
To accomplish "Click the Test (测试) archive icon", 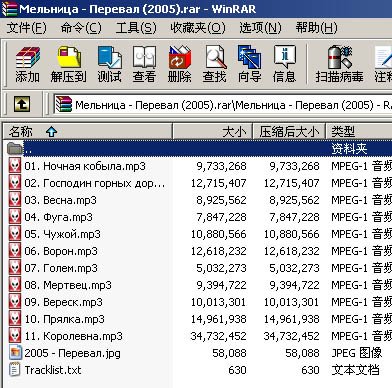I will (110, 58).
